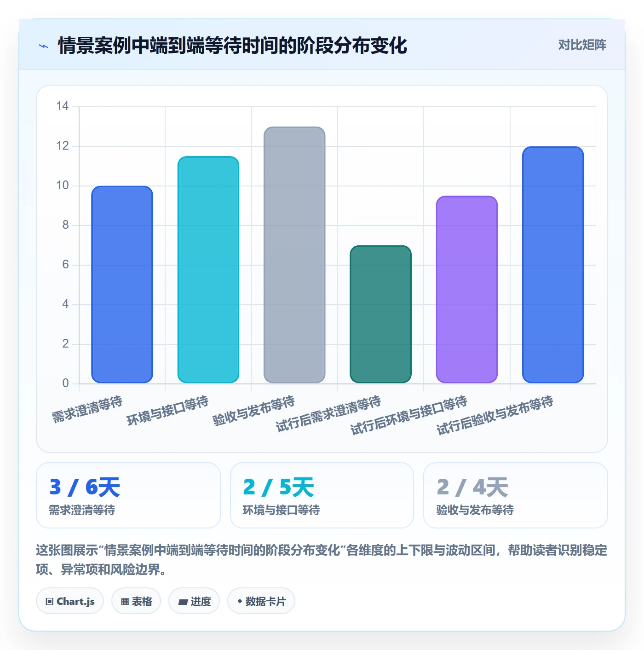Click the Chart.js tag chip
Image resolution: width=644 pixels, height=650 pixels.
point(70,601)
